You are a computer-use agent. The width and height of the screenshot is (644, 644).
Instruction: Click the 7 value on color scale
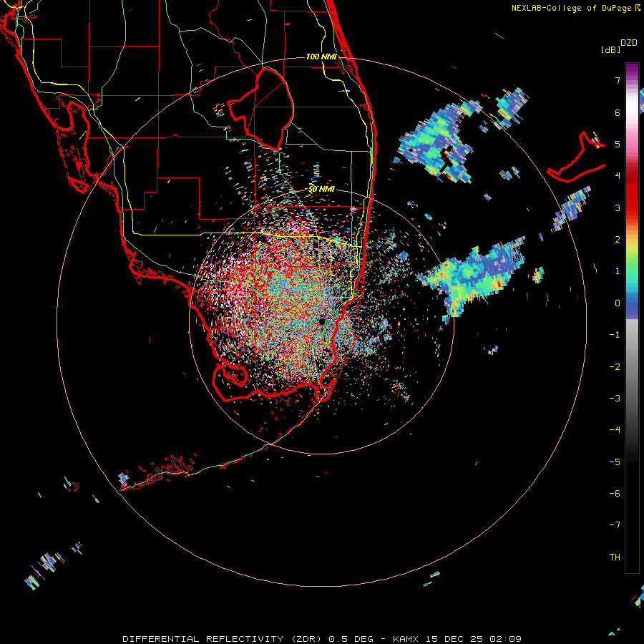618,80
